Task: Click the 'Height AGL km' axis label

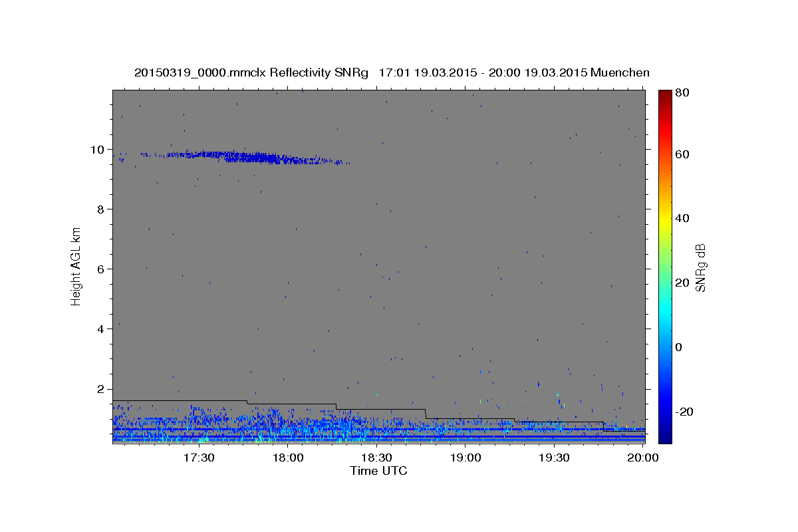Action: coord(76,266)
